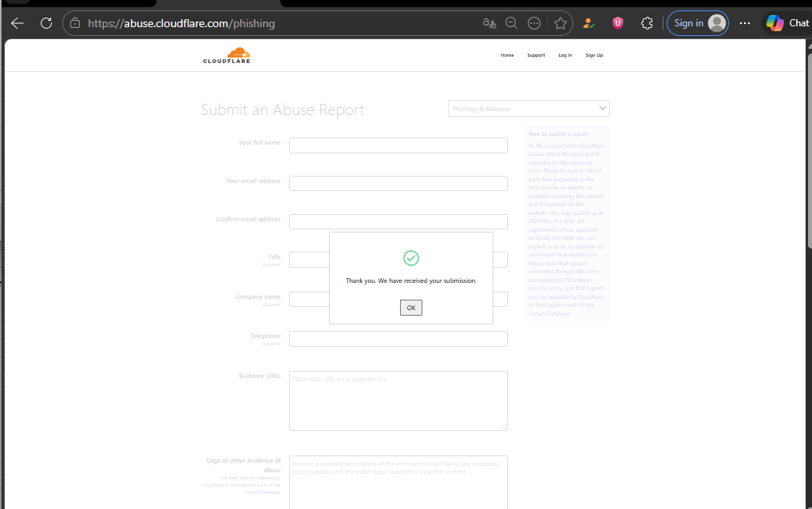Click the Evidence URLs text area
812x509 pixels.
point(398,400)
